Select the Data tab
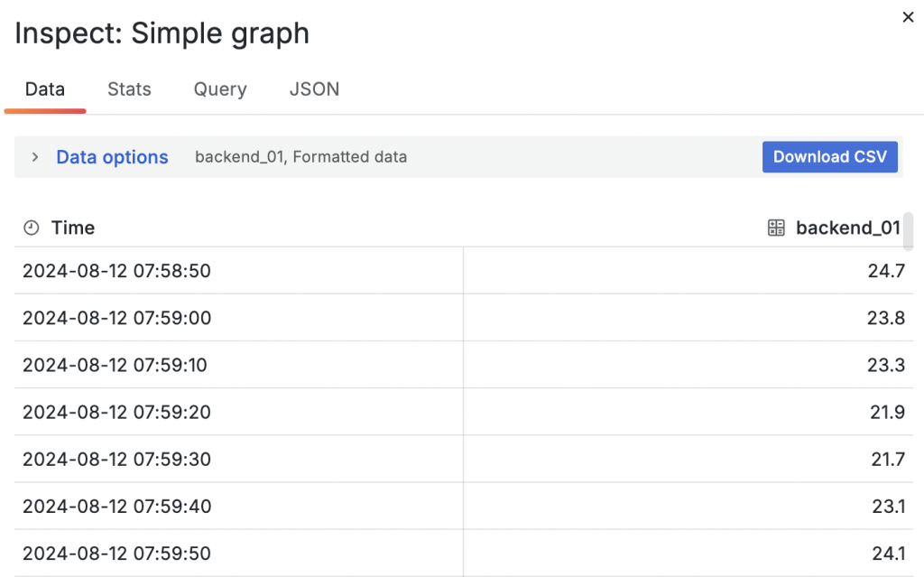This screenshot has width=924, height=577. 45,89
